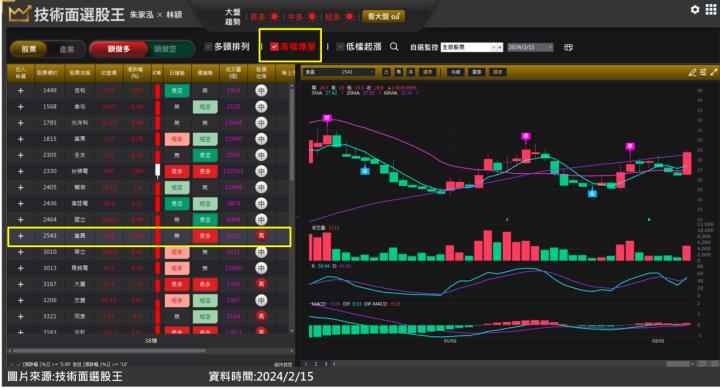Enable 多頭排列 checkbox
The height and width of the screenshot is (390, 720).
[208, 46]
